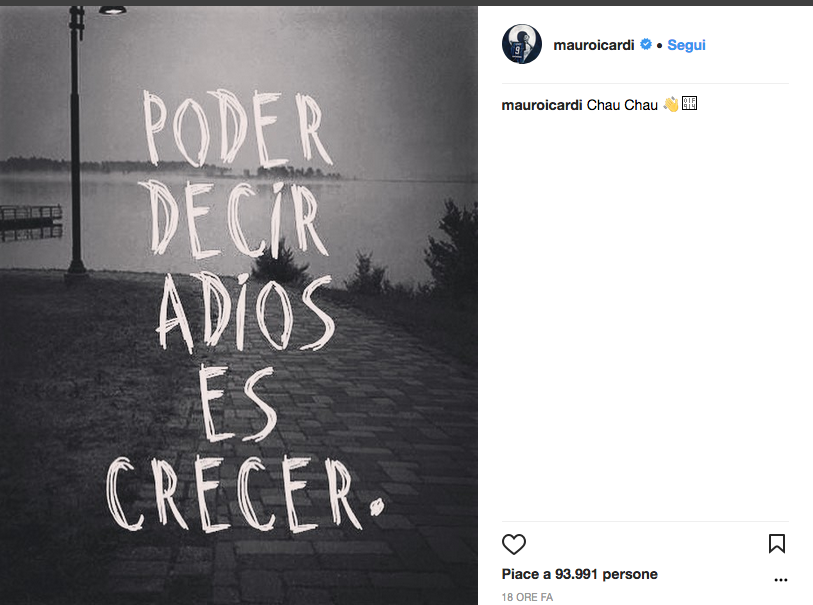Like the post with the heart icon
Screen dimensions: 813x605
point(514,544)
